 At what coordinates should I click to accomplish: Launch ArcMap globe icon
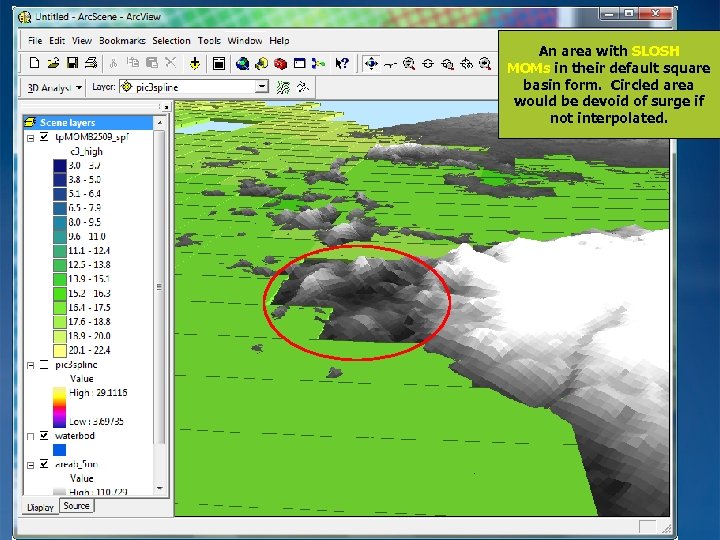click(242, 63)
